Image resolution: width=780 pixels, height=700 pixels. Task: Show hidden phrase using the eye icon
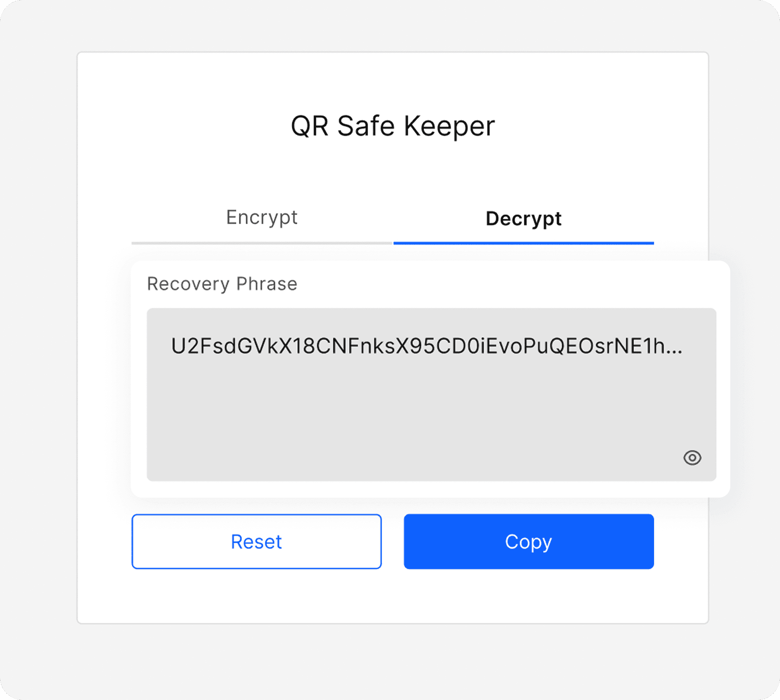(692, 458)
